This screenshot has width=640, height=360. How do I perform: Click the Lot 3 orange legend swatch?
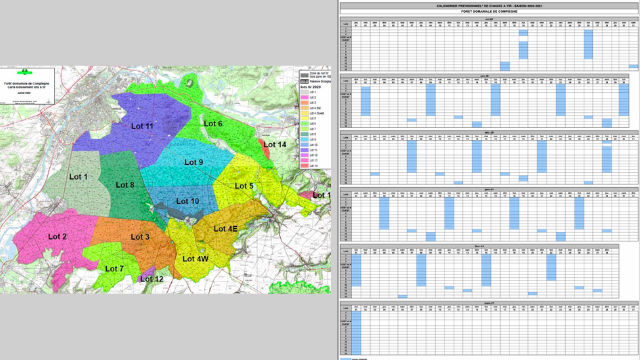click(304, 103)
